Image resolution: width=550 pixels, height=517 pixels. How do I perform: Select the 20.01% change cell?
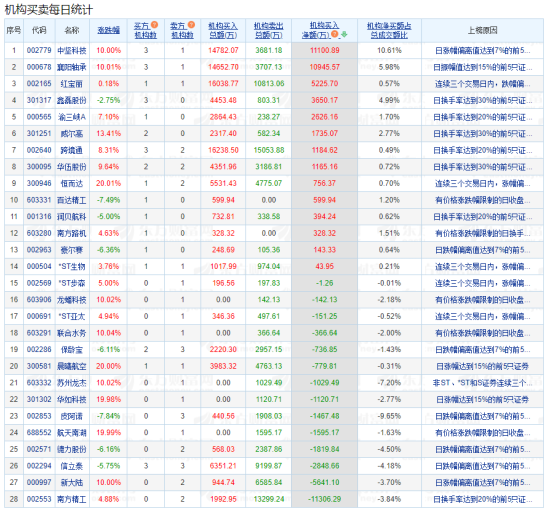coord(109,183)
